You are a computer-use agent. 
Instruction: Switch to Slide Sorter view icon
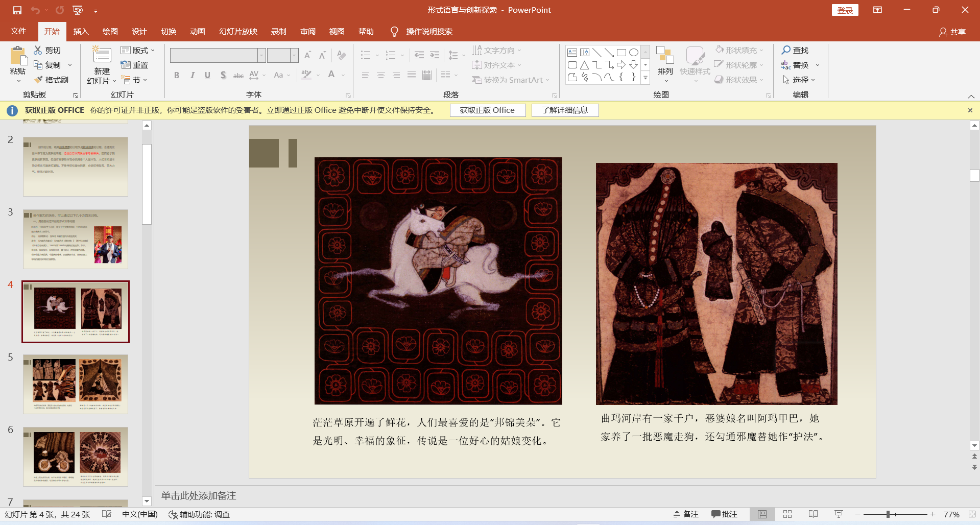pyautogui.click(x=787, y=514)
